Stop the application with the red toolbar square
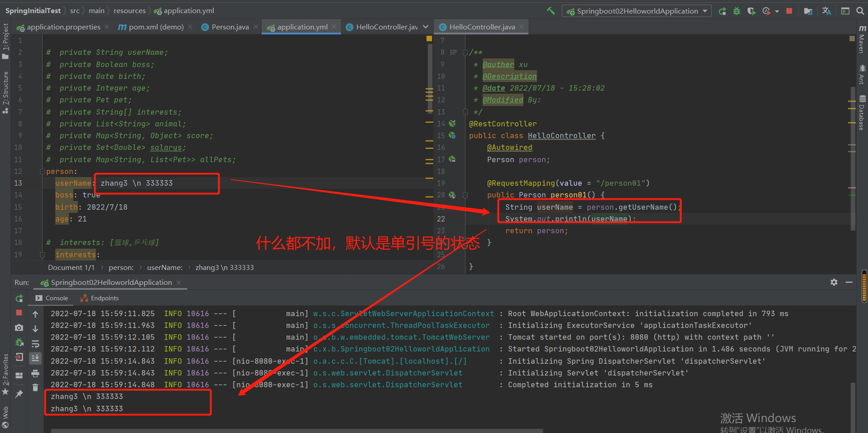This screenshot has height=433, width=868. click(x=789, y=11)
